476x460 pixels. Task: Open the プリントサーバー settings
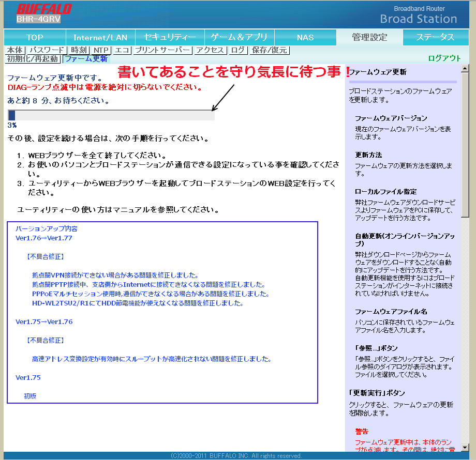click(x=162, y=50)
